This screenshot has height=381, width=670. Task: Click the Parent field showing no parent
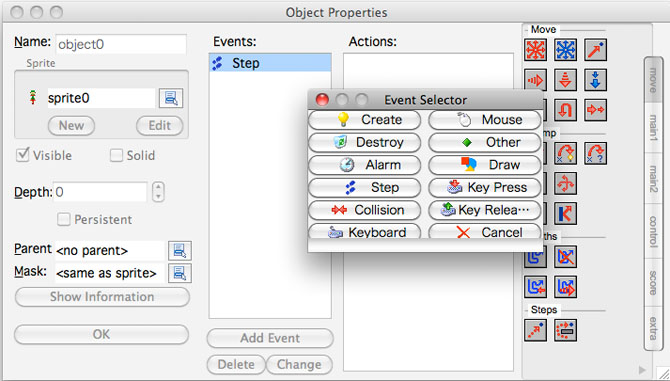click(110, 251)
